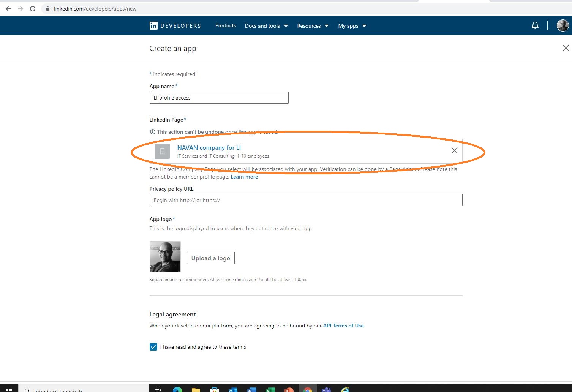Focus the Privacy policy URL field
The width and height of the screenshot is (572, 392).
[x=306, y=200]
